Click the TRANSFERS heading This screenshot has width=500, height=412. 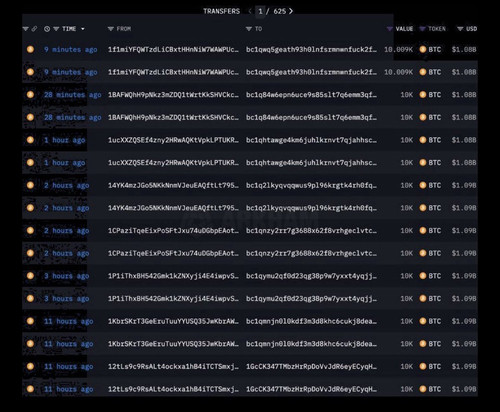tap(222, 11)
